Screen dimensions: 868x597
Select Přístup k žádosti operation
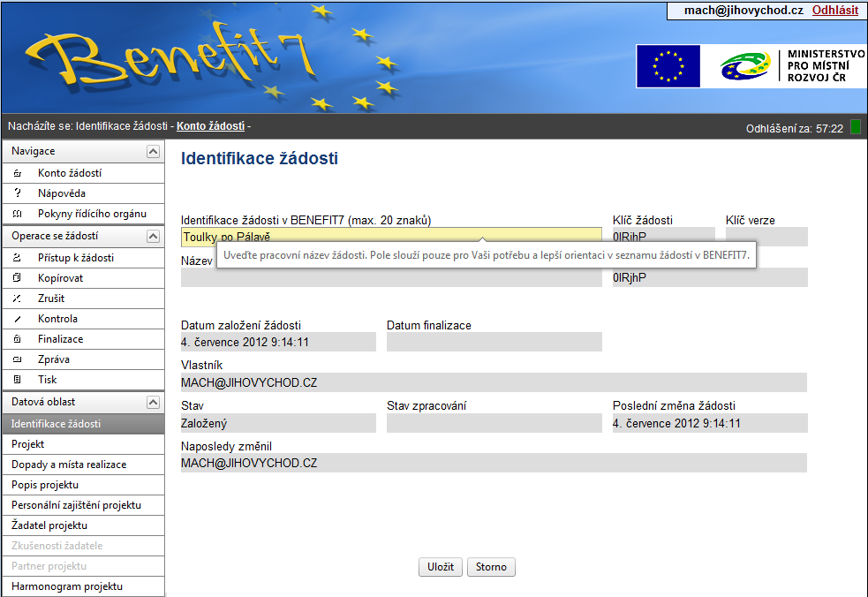pos(84,258)
